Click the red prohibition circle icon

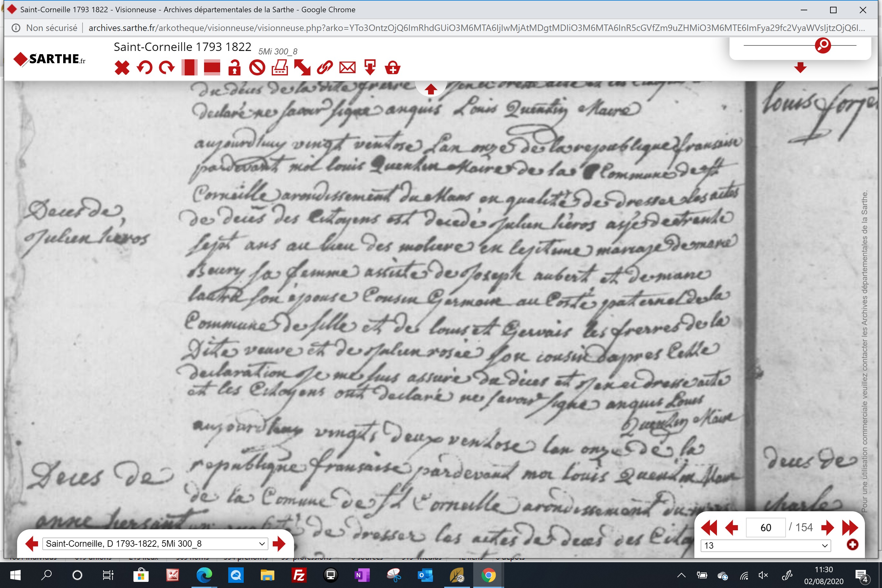(257, 68)
